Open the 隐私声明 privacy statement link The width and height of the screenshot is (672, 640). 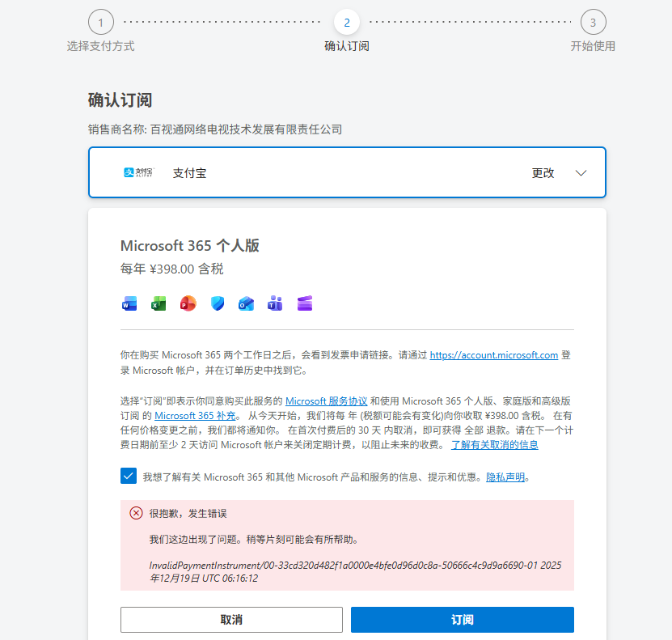point(505,477)
